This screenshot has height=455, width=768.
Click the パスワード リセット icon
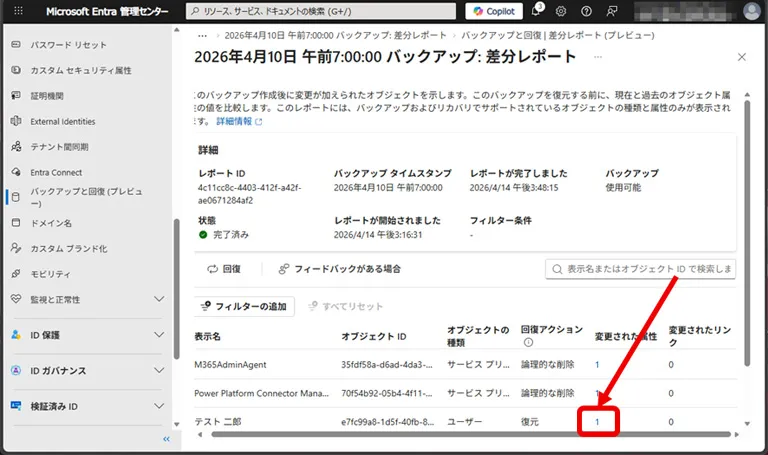[16, 45]
